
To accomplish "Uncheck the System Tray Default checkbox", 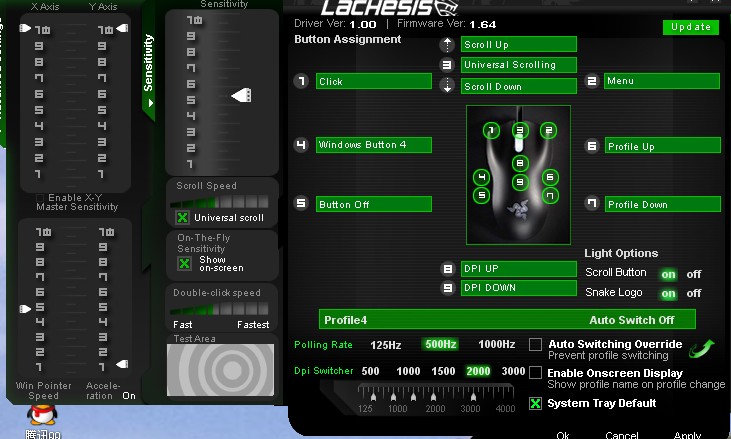I will [536, 404].
